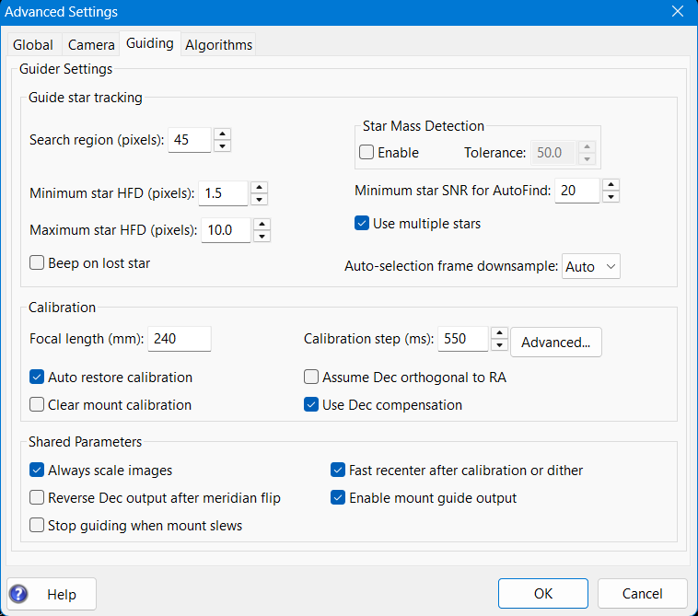698x616 pixels.
Task: Open Advanced calibration settings button
Action: pos(556,343)
